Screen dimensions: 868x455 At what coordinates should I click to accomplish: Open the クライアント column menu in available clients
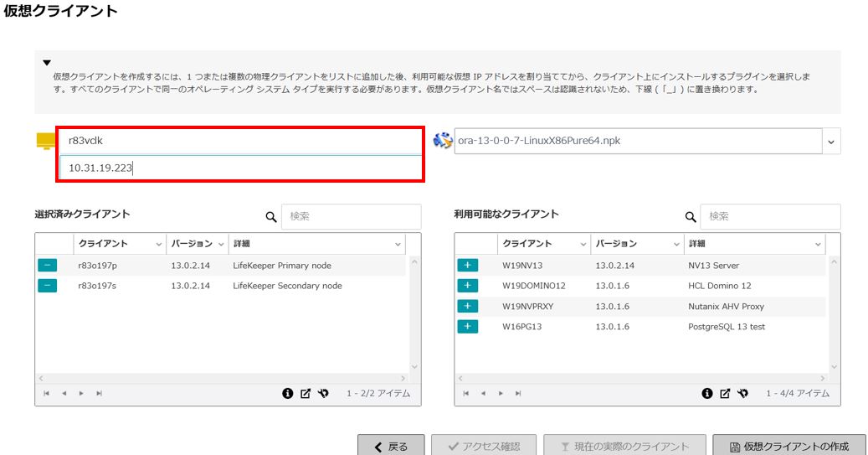tap(583, 244)
